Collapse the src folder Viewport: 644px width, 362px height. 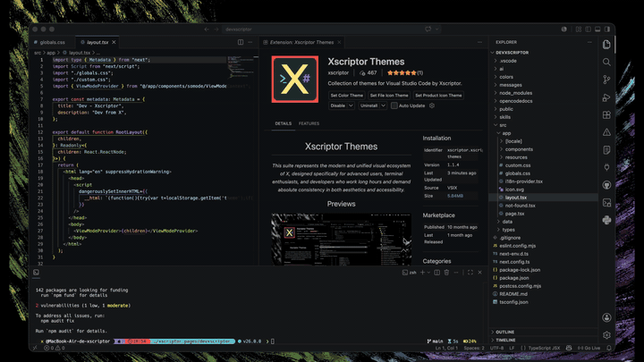pos(503,125)
